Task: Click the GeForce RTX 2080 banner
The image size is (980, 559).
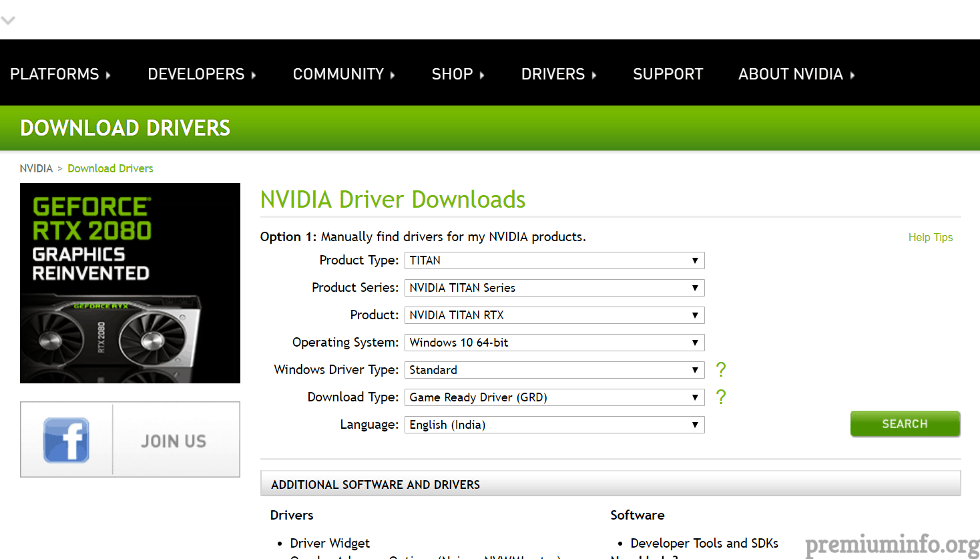Action: (x=130, y=283)
